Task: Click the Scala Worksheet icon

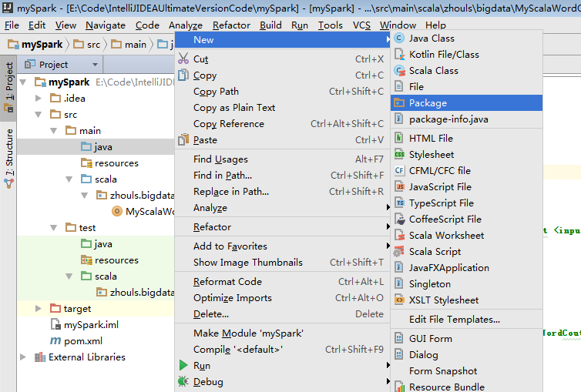Action: click(399, 236)
